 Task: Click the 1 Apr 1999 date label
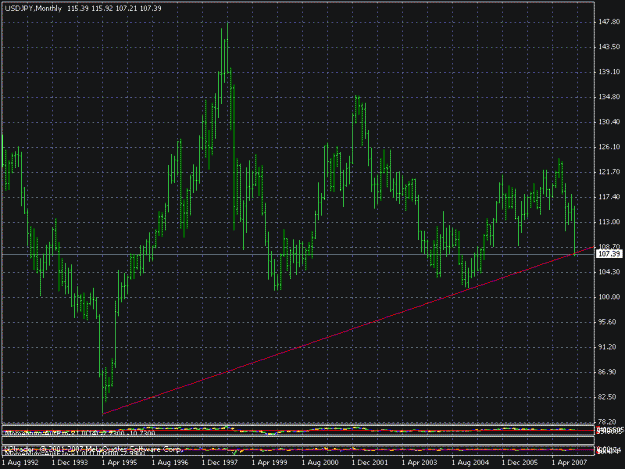coord(269,463)
